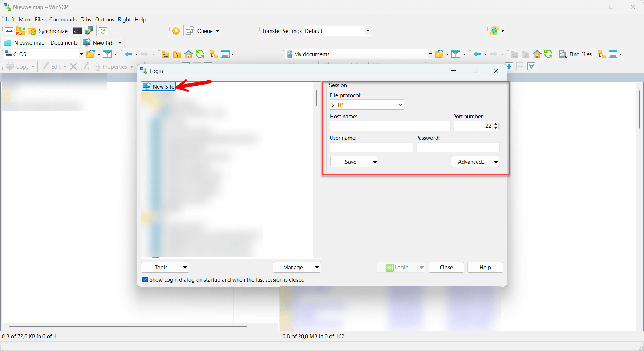Click inside the Host name field
644x351 pixels.
tap(390, 126)
